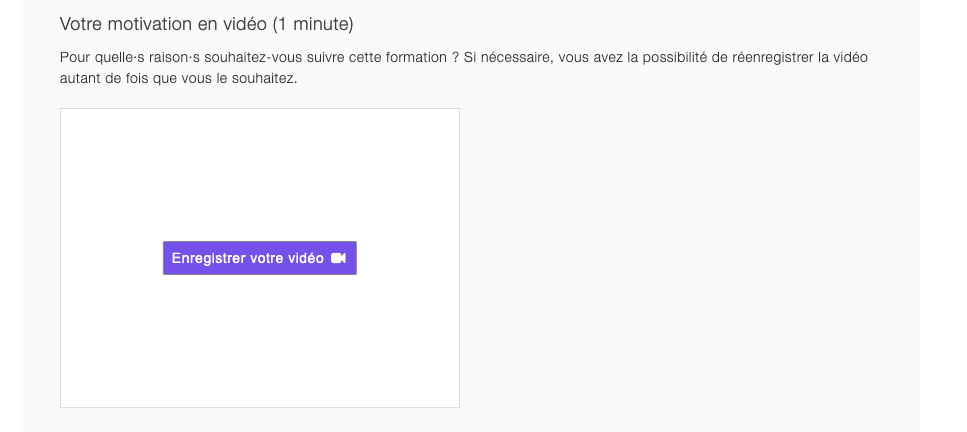Viewport: 967px width, 432px height.
Task: Click the "Enregistrer votre vidéo" button label
Action: 248,258
